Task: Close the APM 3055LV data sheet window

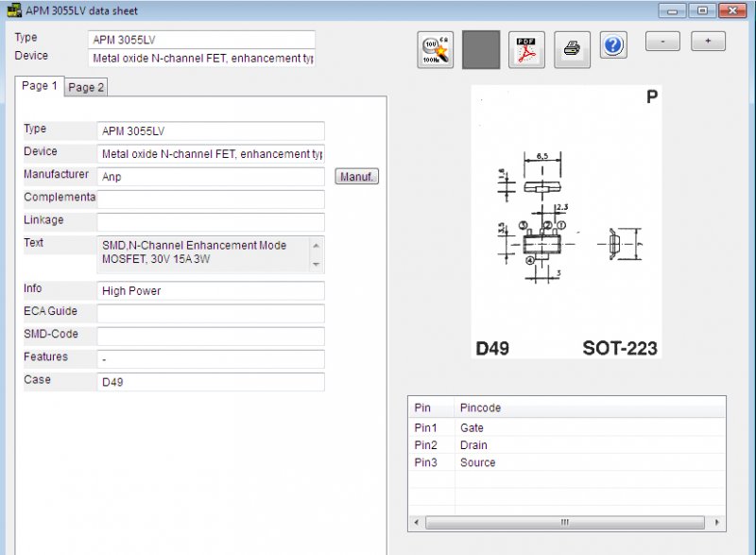Action: pos(733,10)
